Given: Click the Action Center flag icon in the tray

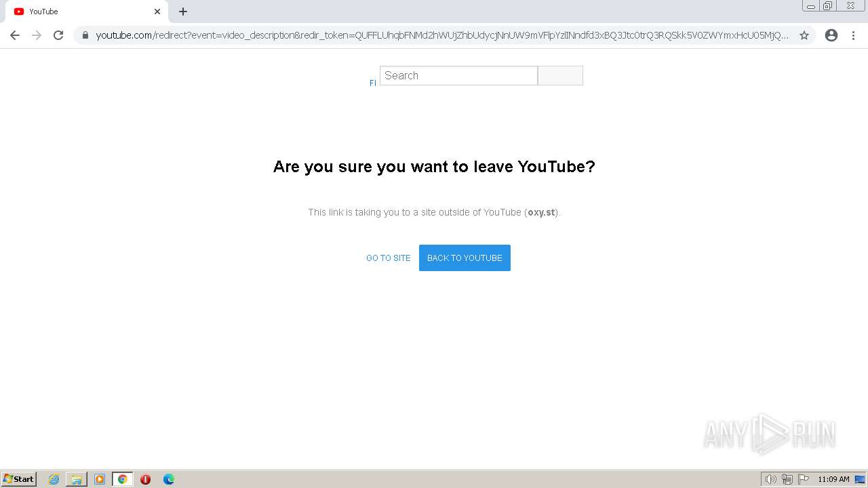Looking at the screenshot, I should (x=804, y=479).
